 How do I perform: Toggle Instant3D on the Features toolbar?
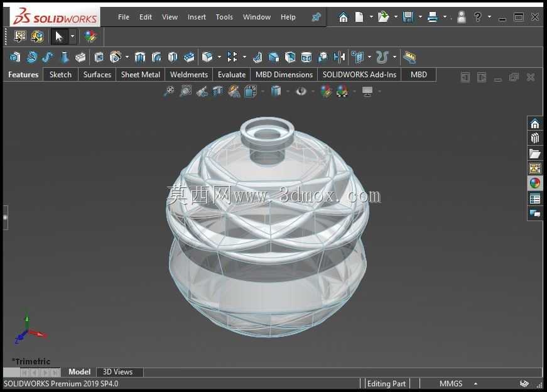(x=409, y=57)
